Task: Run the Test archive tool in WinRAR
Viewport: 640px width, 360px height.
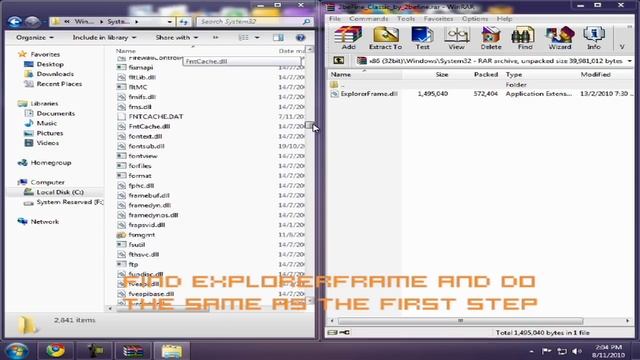Action: (422, 38)
